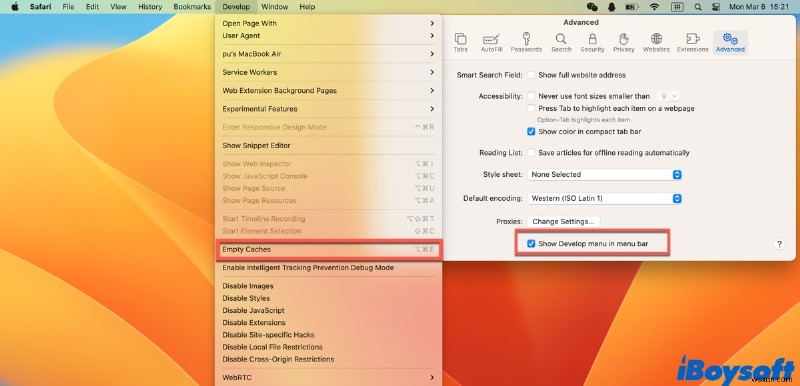Screen dimensions: 800x386
Task: Click the date and time in menu bar
Action: (x=760, y=7)
